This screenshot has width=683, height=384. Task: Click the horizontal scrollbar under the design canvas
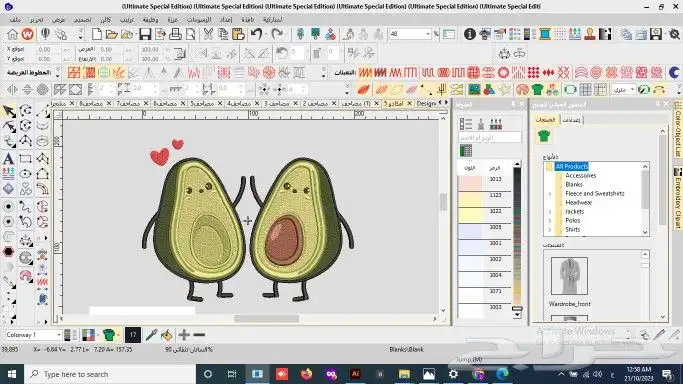point(267,319)
